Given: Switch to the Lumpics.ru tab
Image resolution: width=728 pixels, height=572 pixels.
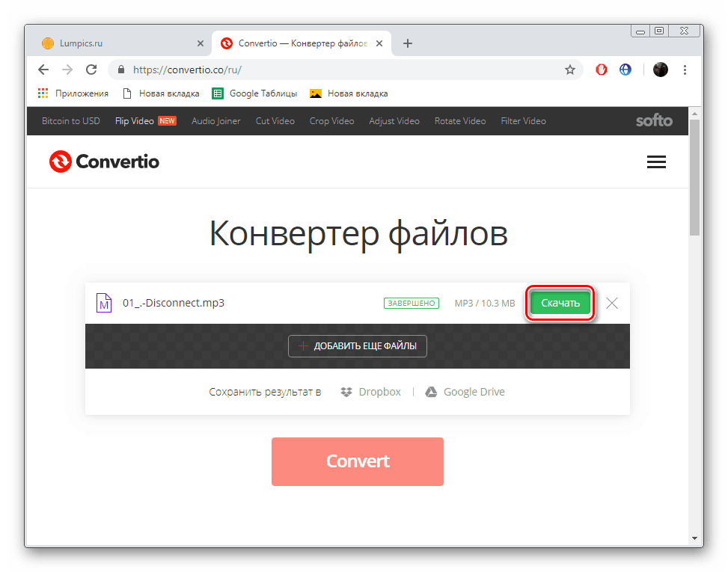Looking at the screenshot, I should click(117, 43).
